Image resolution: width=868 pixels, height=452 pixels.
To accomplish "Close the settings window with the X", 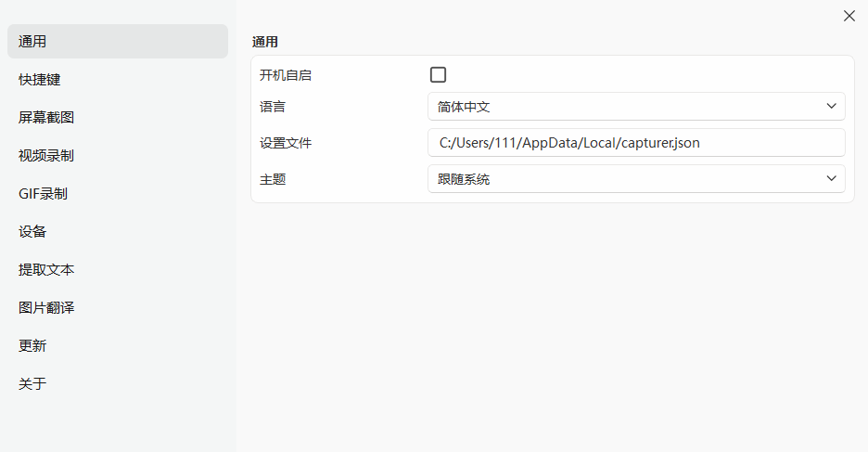I will pyautogui.click(x=849, y=16).
